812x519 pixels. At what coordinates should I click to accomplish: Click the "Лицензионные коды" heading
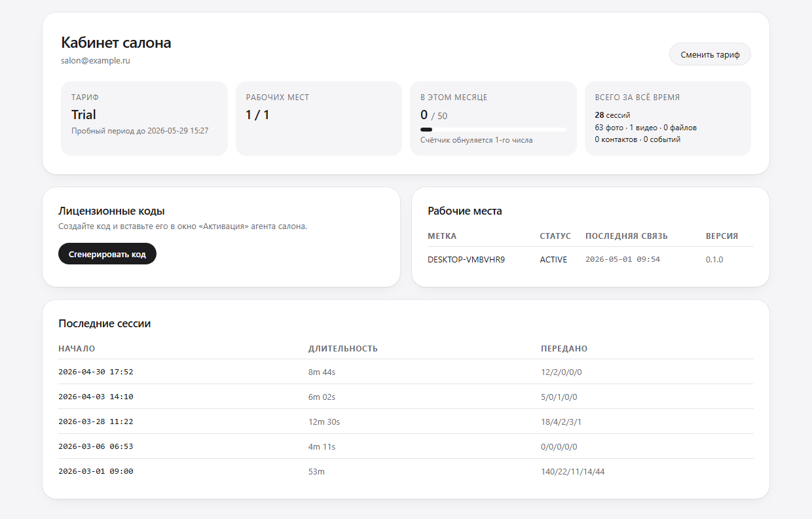111,211
